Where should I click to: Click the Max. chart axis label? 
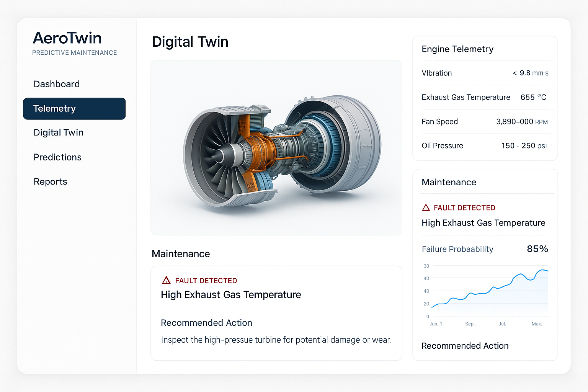click(x=537, y=324)
